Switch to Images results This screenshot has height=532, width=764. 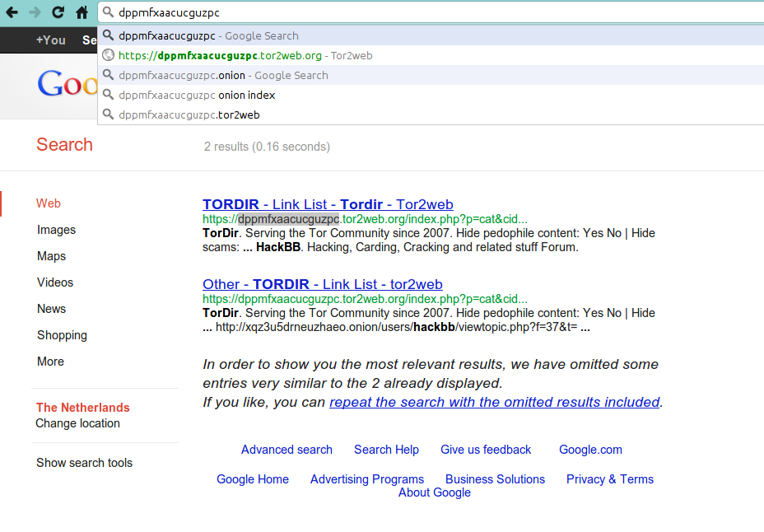[x=57, y=230]
